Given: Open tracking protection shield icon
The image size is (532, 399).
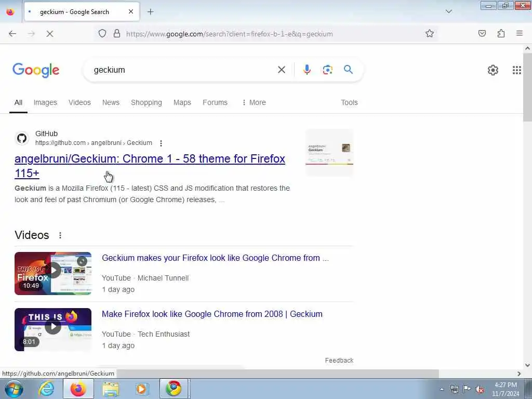Looking at the screenshot, I should click(x=102, y=34).
